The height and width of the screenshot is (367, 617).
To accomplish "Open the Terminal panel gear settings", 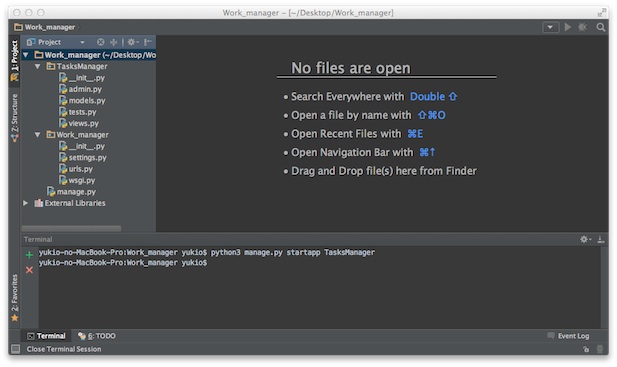I will [585, 239].
